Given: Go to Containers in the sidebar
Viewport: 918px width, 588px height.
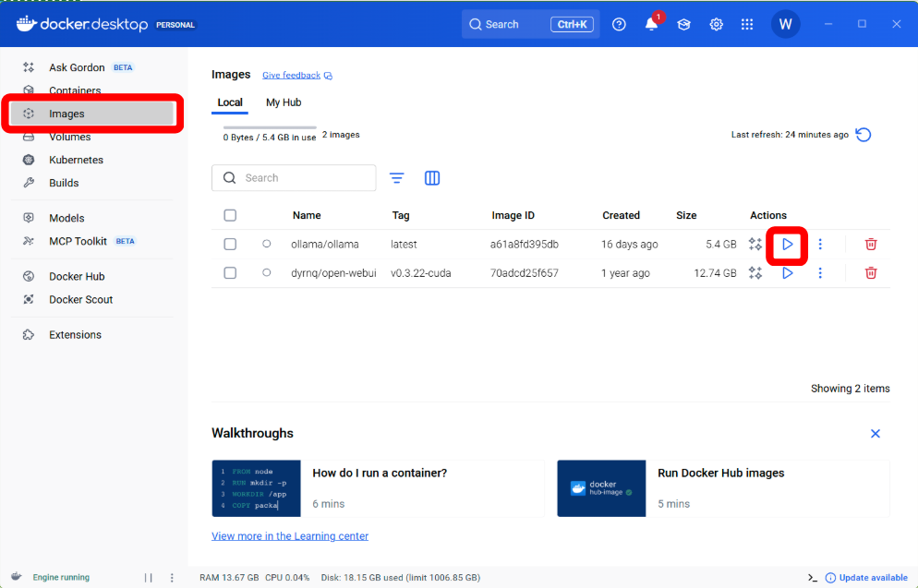Looking at the screenshot, I should coord(75,91).
